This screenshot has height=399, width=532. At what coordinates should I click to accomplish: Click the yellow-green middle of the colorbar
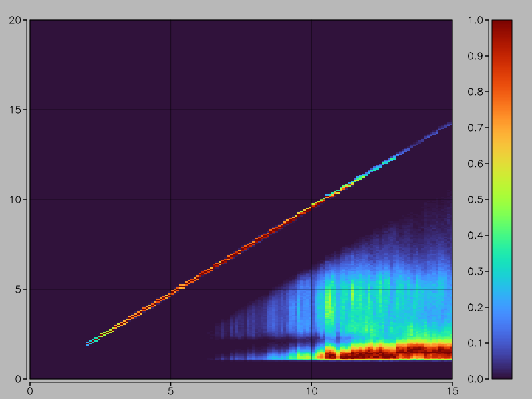501,199
